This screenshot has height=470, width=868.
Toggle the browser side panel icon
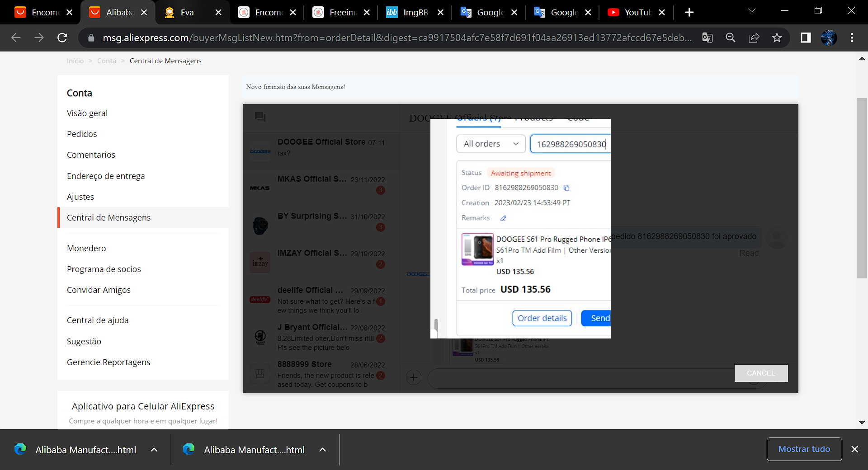tap(806, 38)
